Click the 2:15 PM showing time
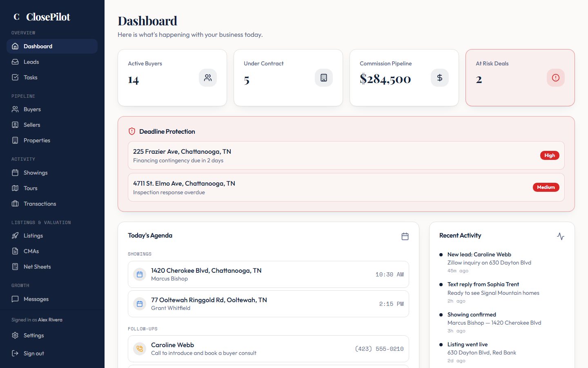Image resolution: width=588 pixels, height=368 pixels. pyautogui.click(x=391, y=304)
